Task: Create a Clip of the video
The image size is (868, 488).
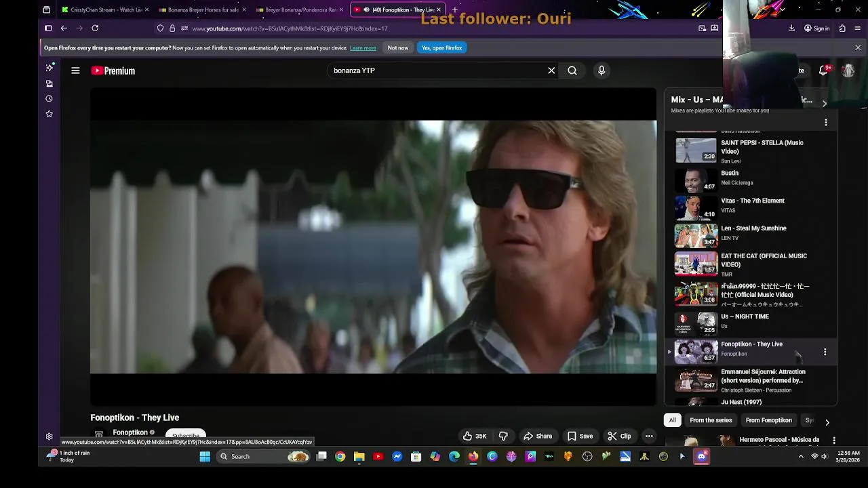Action: click(620, 436)
